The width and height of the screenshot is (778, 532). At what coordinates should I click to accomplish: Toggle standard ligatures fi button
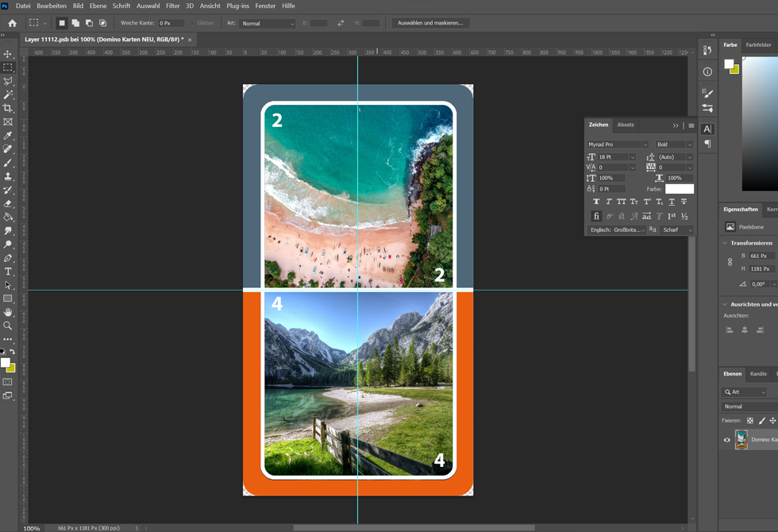[x=596, y=216]
